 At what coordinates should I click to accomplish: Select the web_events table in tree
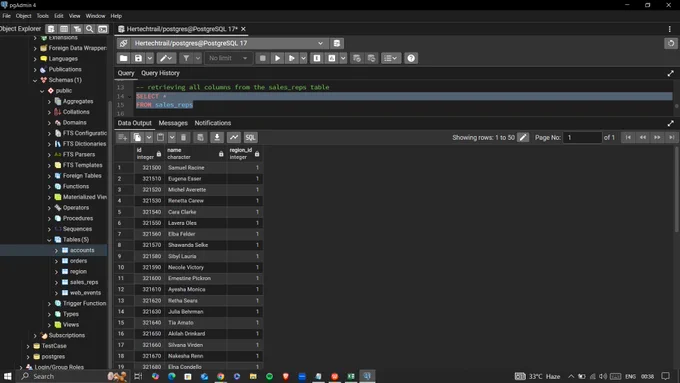(x=85, y=293)
